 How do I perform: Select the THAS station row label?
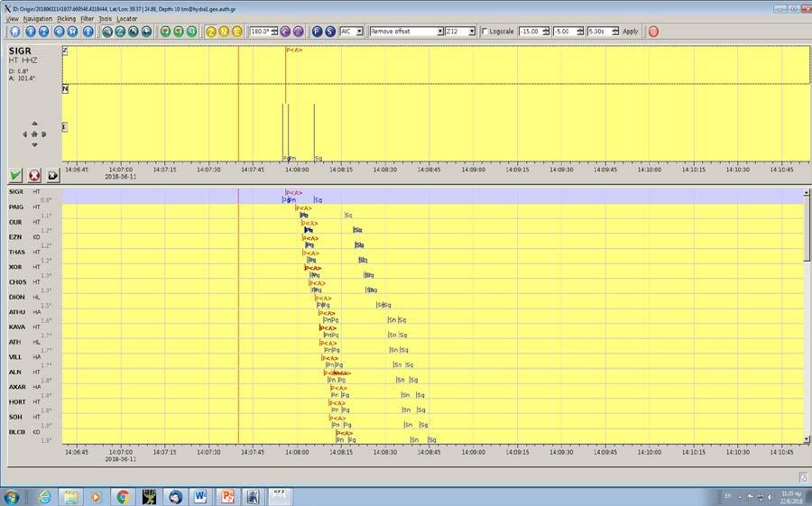pyautogui.click(x=16, y=253)
